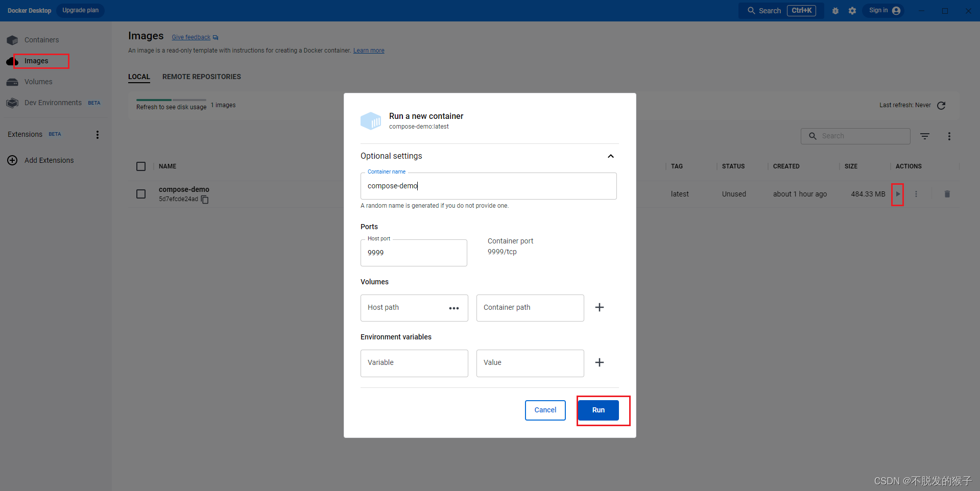Open Dev Environments from sidebar
980x491 pixels.
53,102
